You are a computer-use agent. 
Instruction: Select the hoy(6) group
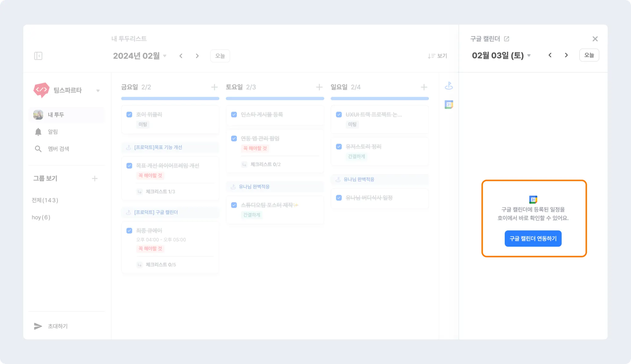click(41, 217)
